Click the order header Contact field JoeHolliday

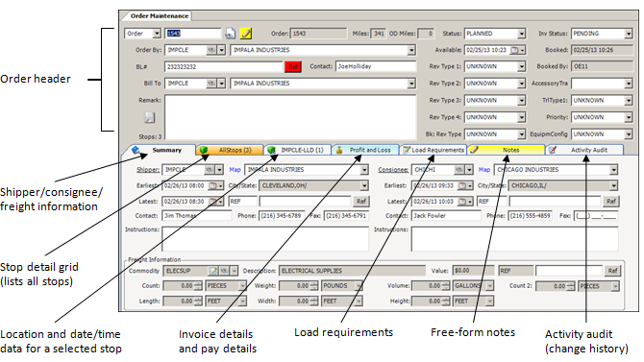coord(376,66)
